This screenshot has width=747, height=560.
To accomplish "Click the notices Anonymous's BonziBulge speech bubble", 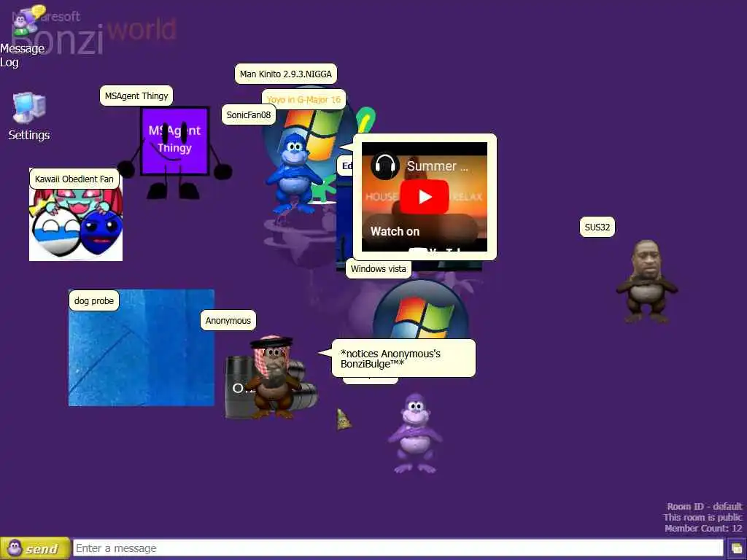I will (403, 359).
